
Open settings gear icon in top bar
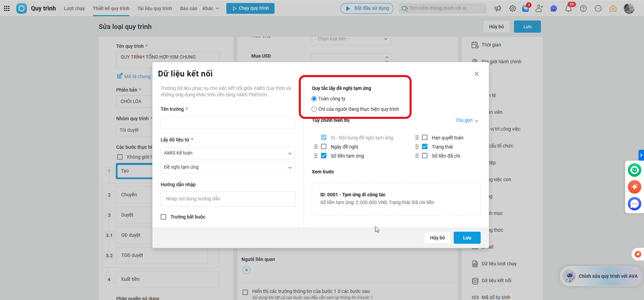coord(513,8)
